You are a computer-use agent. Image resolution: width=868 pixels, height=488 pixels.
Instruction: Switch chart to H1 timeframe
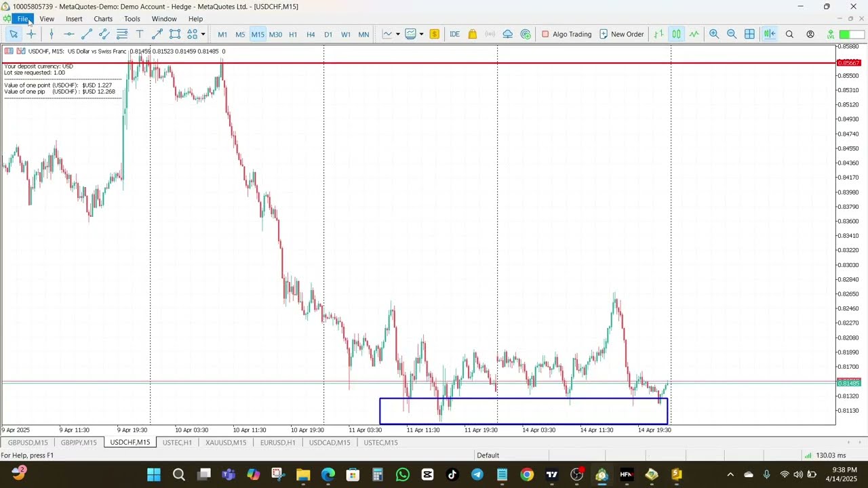(x=293, y=35)
